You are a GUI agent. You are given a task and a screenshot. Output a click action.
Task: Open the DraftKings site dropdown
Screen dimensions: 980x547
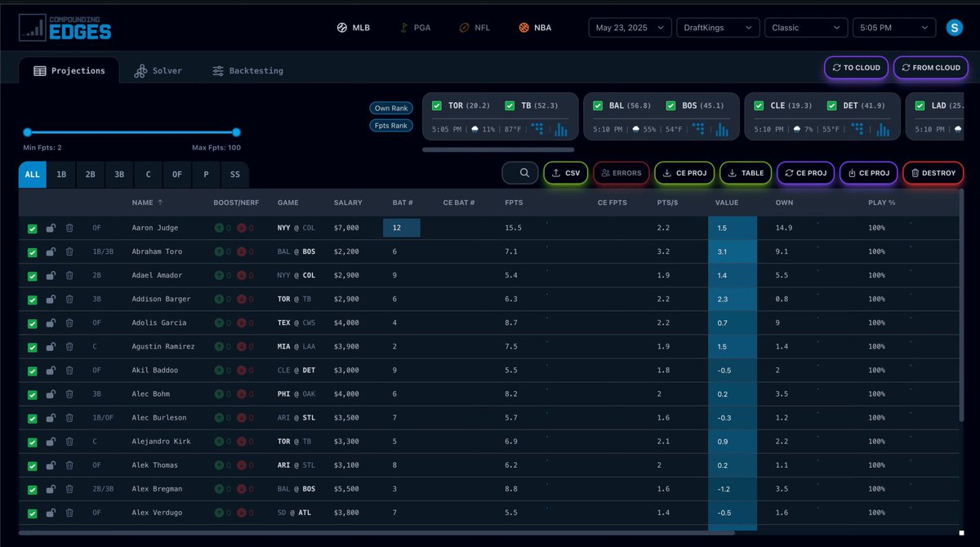click(x=717, y=27)
